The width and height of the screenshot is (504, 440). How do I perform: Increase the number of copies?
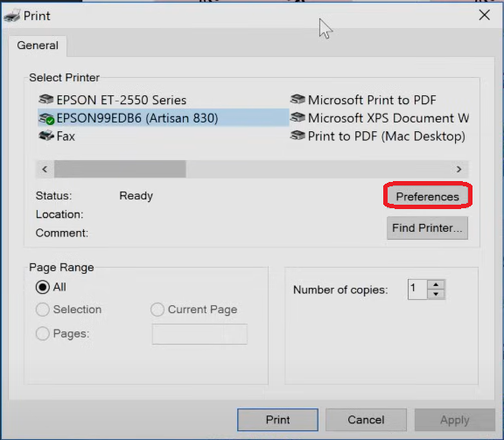coord(436,285)
